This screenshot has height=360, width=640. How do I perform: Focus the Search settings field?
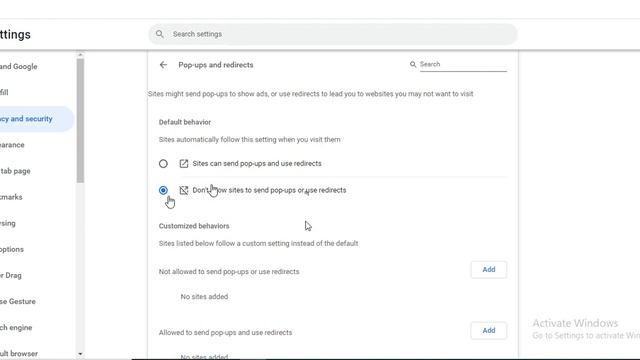[333, 34]
